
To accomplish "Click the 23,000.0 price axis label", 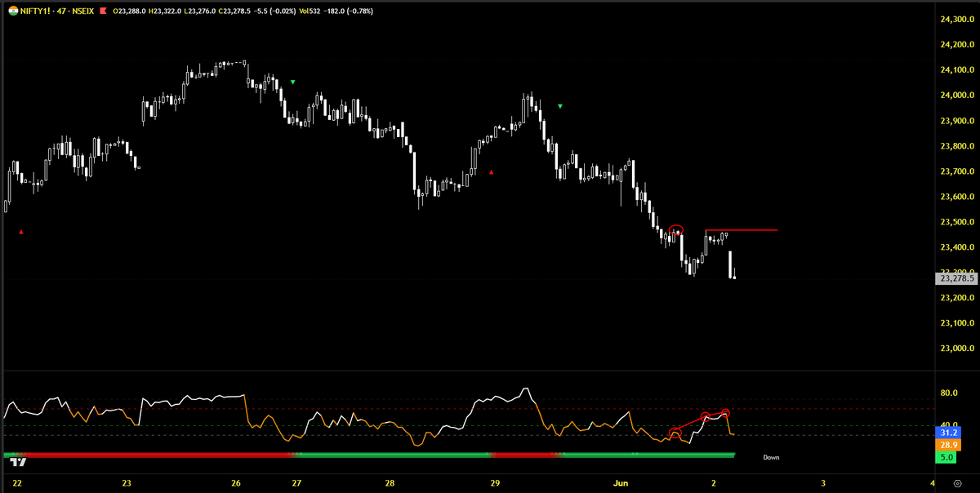I will (959, 349).
